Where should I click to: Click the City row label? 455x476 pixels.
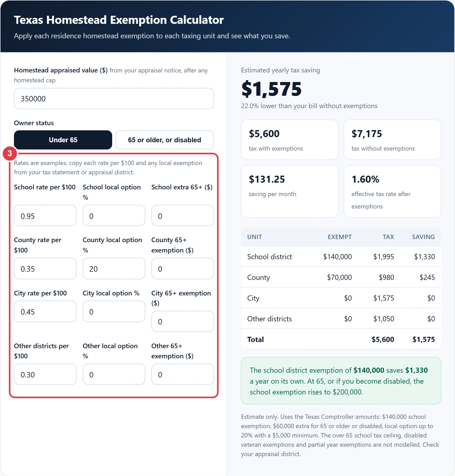tap(253, 298)
